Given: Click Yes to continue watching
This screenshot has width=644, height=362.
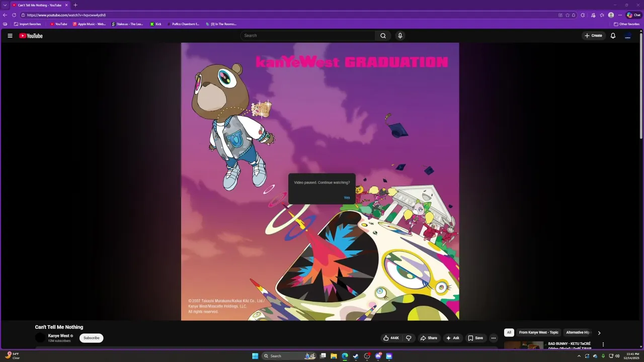Looking at the screenshot, I should click(347, 198).
